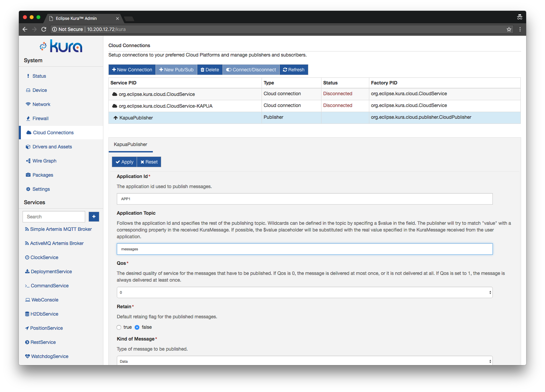545x392 pixels.
Task: Click the New Connection button
Action: coord(132,70)
